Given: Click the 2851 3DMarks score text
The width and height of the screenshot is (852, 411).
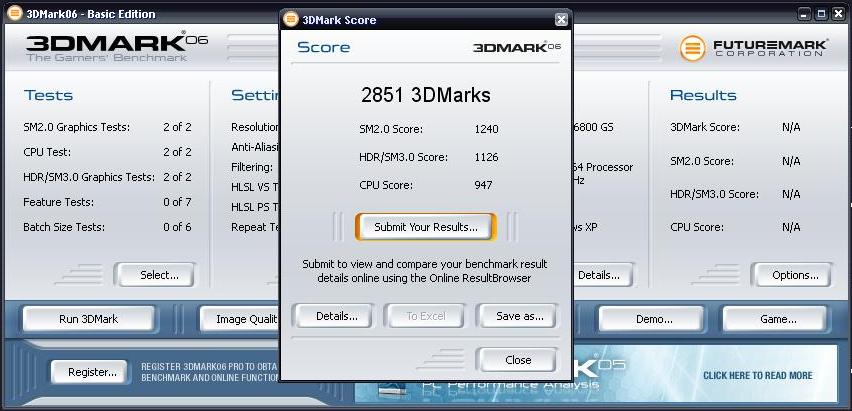Looking at the screenshot, I should [426, 95].
